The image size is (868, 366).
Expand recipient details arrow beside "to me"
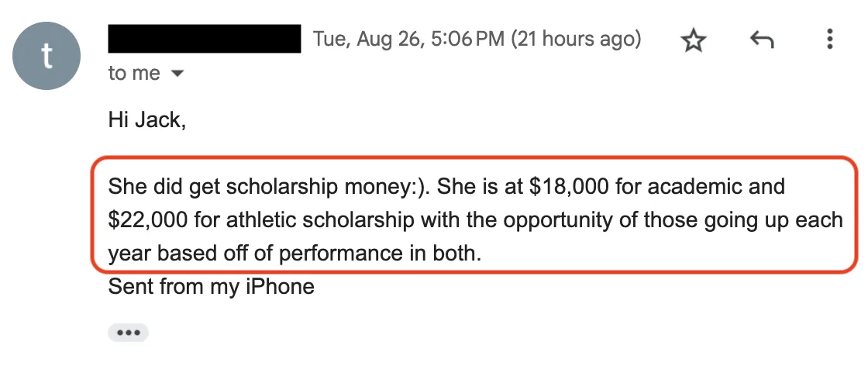point(177,74)
